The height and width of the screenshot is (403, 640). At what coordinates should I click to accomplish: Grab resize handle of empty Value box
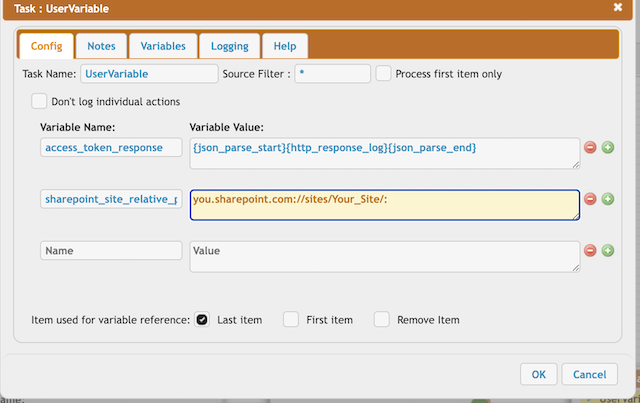click(576, 268)
